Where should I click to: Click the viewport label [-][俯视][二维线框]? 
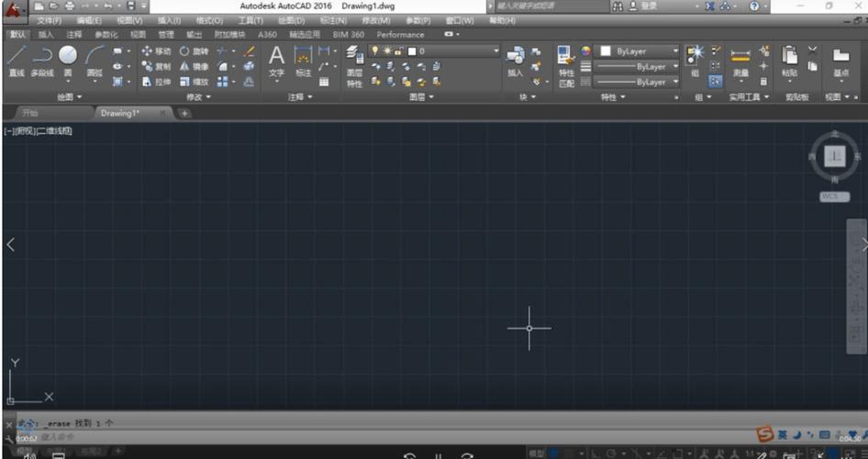click(x=38, y=131)
